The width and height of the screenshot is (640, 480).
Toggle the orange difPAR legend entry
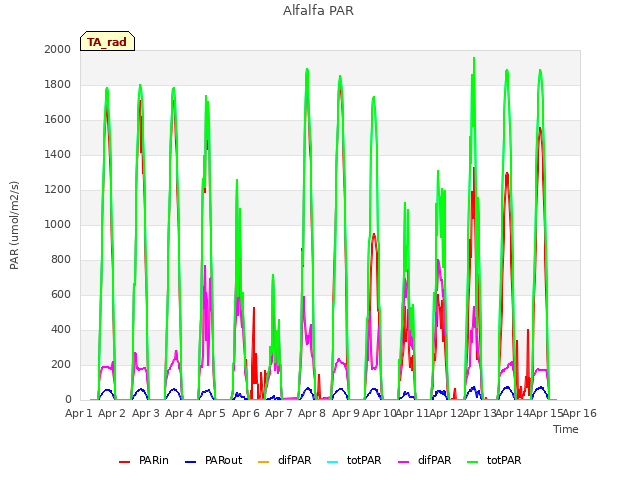[x=284, y=460]
